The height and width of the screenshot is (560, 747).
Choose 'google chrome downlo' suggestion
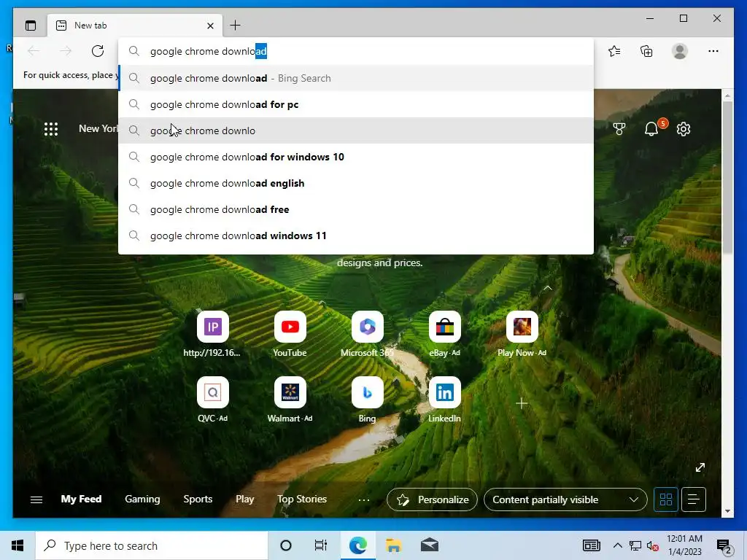coord(356,131)
